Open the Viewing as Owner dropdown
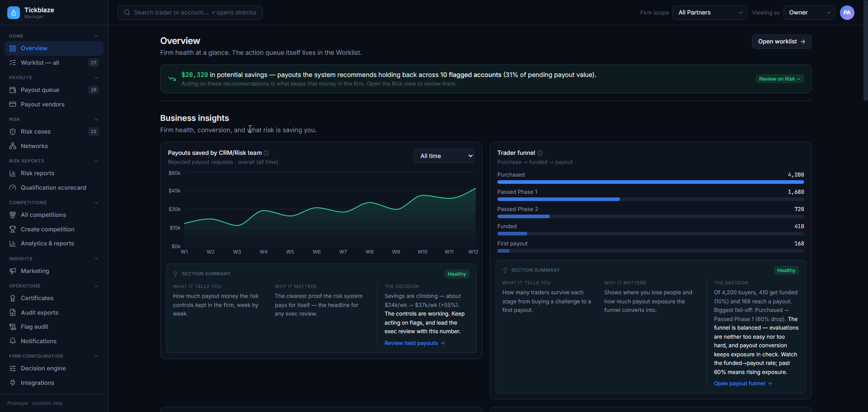The height and width of the screenshot is (412, 868). click(x=809, y=13)
